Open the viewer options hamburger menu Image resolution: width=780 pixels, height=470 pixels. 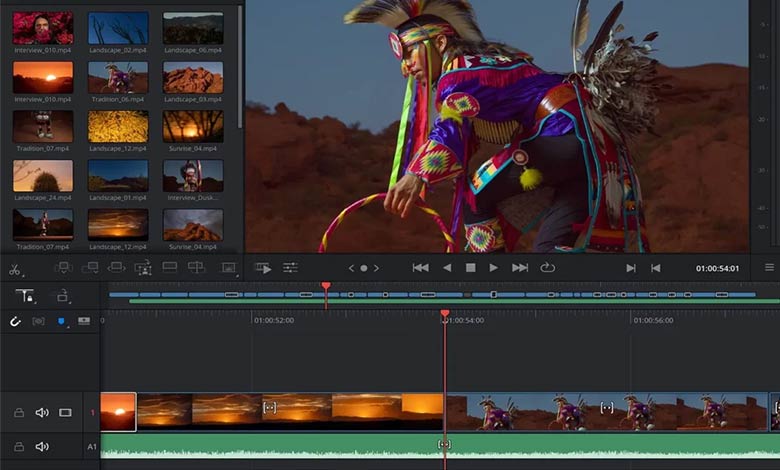tap(769, 268)
